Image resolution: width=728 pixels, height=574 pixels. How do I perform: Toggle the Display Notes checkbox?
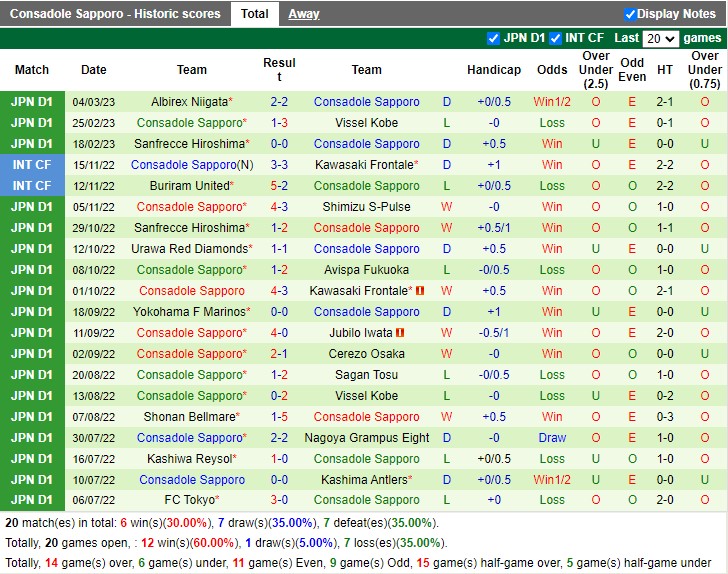tap(630, 14)
